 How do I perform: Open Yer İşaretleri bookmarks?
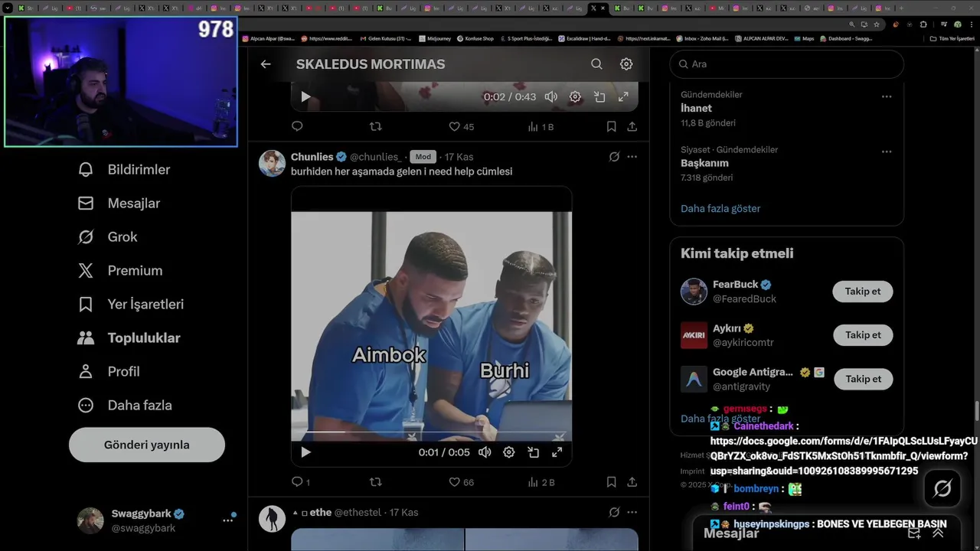coord(131,305)
